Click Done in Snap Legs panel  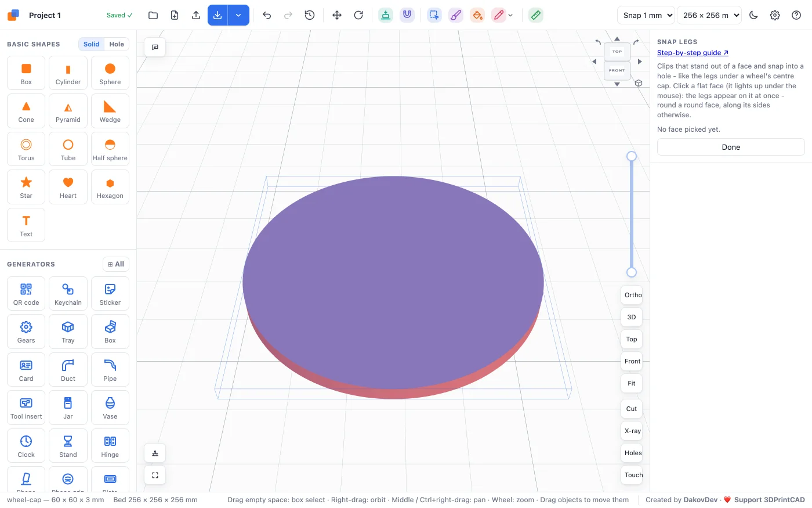731,147
